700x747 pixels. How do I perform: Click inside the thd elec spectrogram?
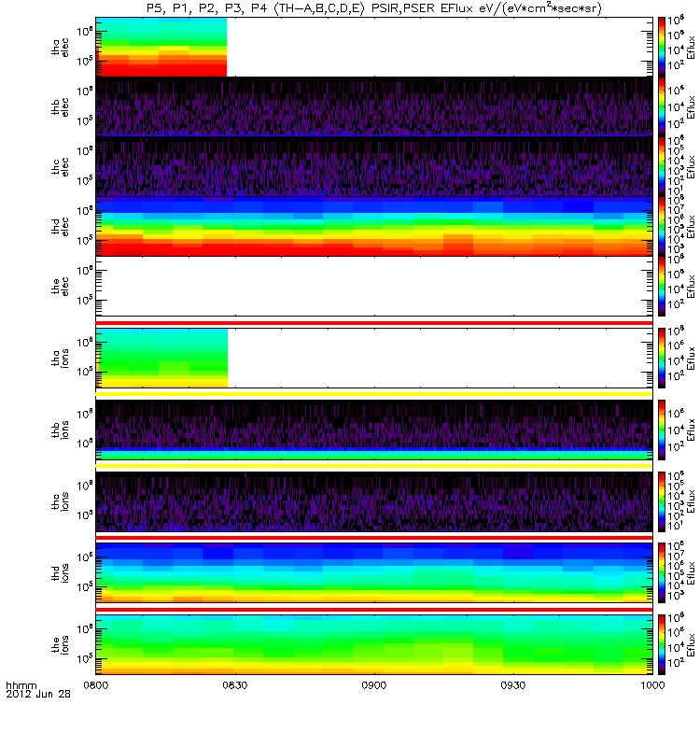click(374, 226)
